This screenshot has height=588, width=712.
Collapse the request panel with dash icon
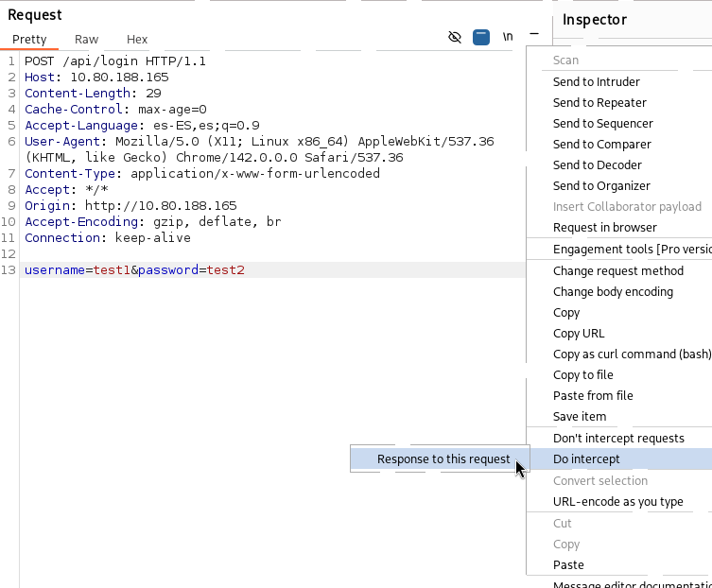(534, 34)
